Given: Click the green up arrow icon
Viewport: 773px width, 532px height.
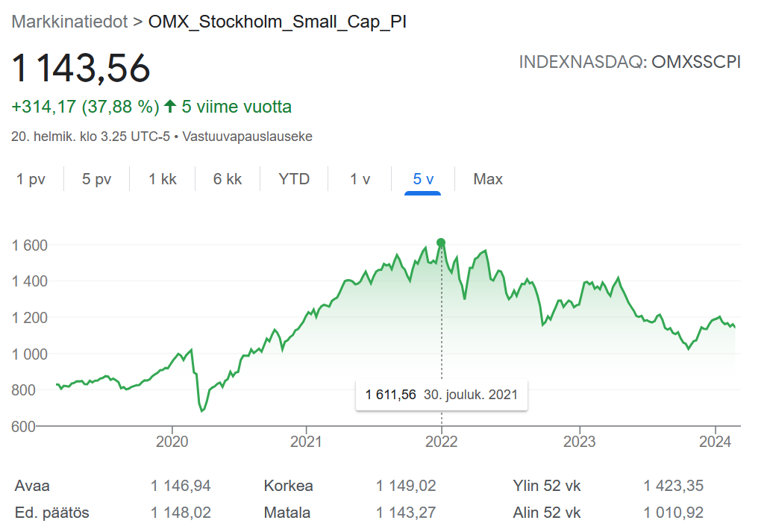Looking at the screenshot, I should pyautogui.click(x=170, y=107).
